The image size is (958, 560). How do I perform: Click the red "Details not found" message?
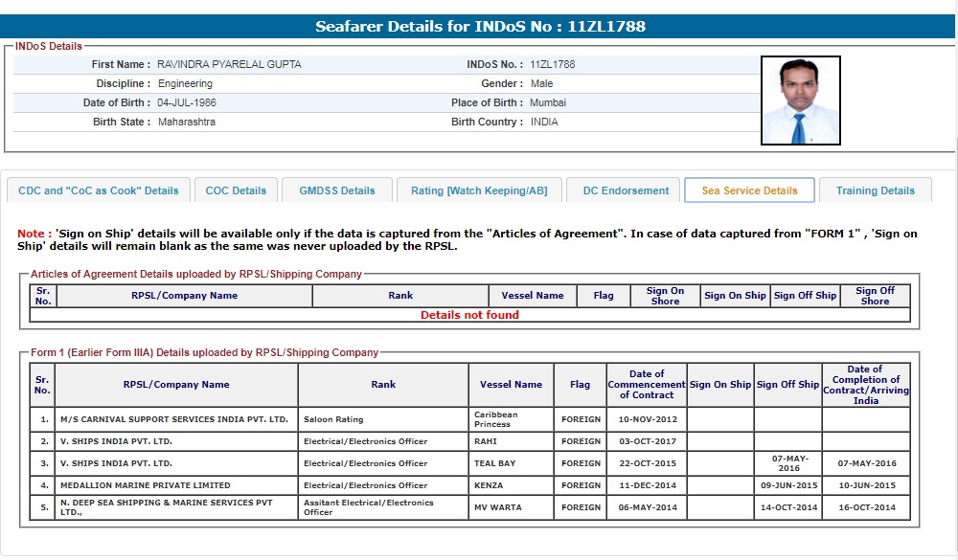point(469,315)
